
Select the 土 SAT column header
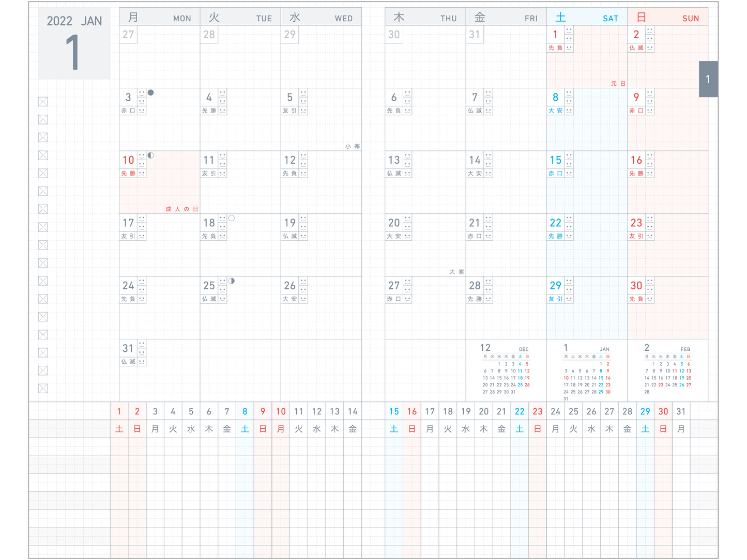click(587, 17)
